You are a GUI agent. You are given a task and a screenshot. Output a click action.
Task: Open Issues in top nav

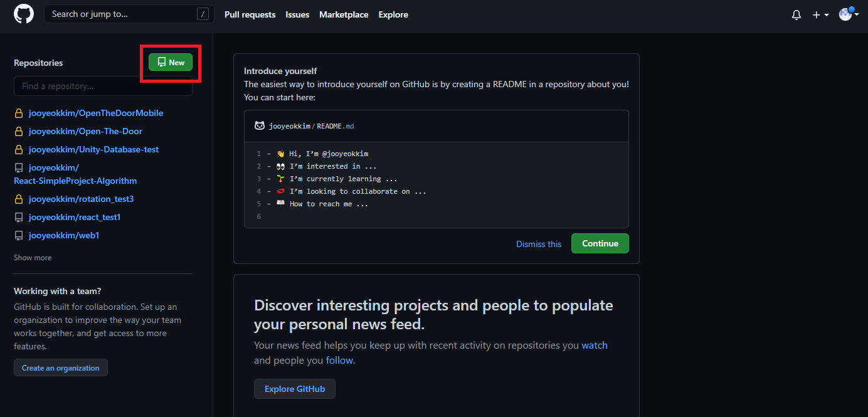(297, 14)
